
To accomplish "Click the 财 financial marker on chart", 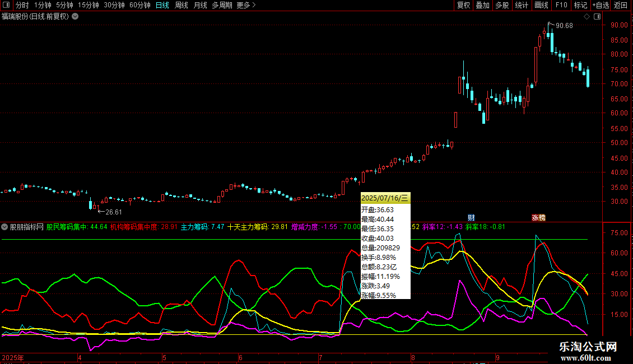I will click(x=471, y=217).
